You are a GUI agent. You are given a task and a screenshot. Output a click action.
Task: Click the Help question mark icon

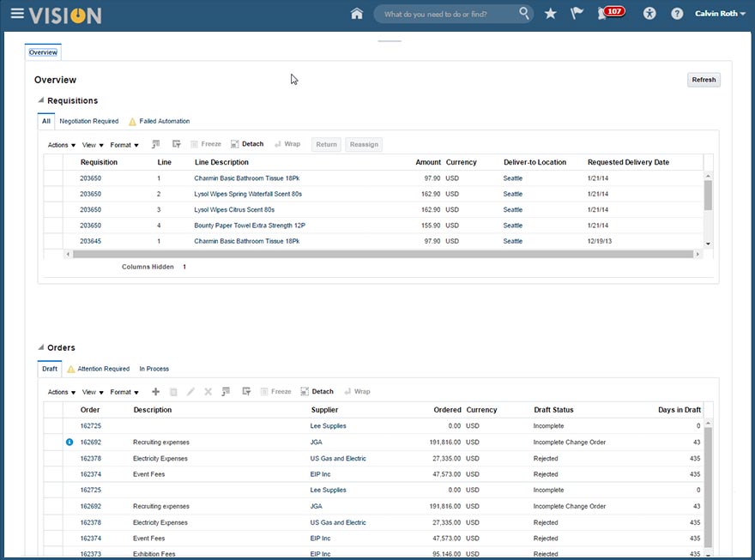677,14
